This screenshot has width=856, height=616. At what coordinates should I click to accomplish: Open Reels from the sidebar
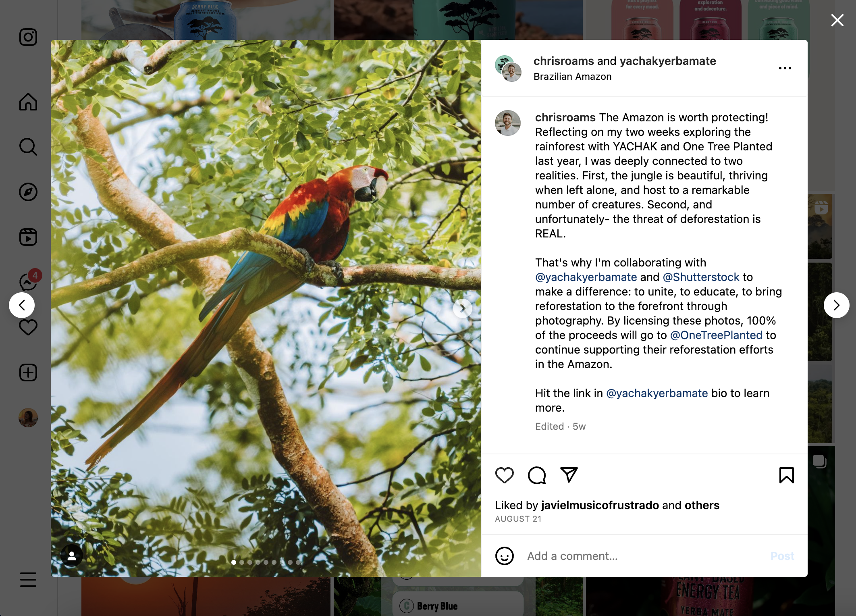pos(28,237)
